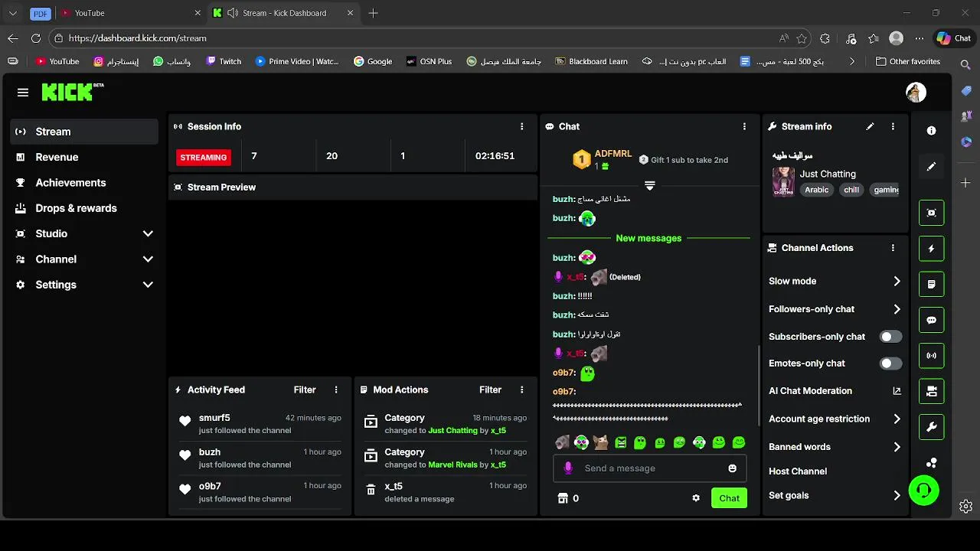980x551 pixels.
Task: Click the lightning bolt toolbar icon
Action: coord(932,249)
